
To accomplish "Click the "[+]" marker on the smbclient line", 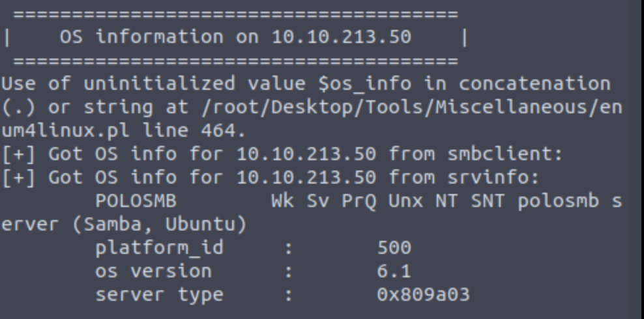I will (12, 154).
